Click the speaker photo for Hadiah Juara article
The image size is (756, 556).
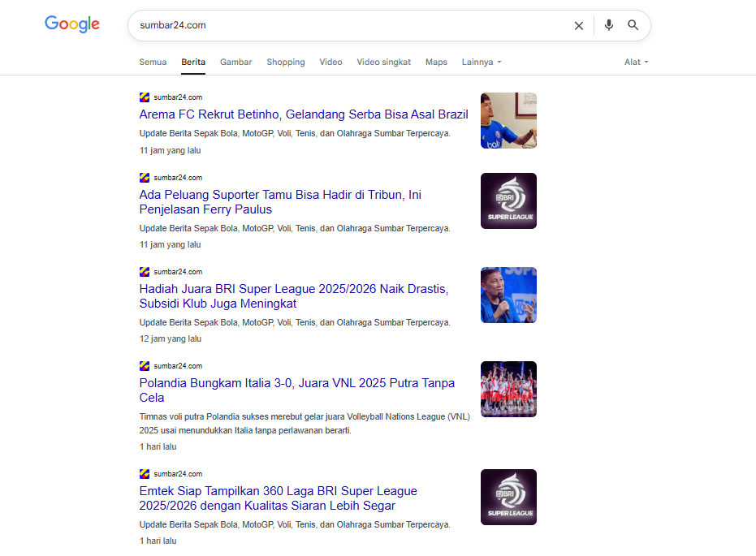(508, 295)
